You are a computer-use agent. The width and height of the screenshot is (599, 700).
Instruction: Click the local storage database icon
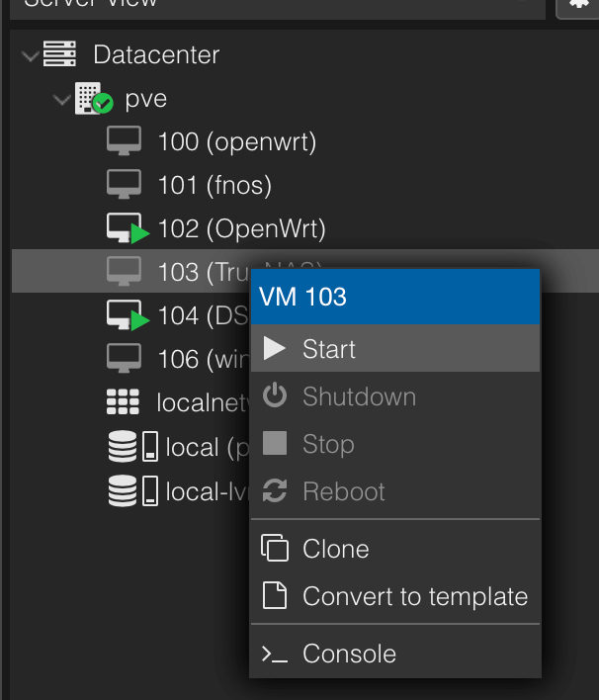click(x=123, y=447)
